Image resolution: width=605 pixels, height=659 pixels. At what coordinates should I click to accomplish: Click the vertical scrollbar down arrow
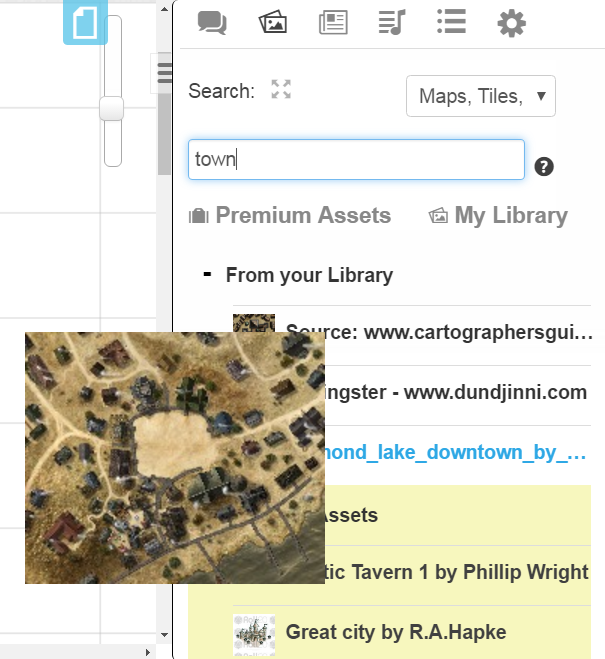coord(164,635)
